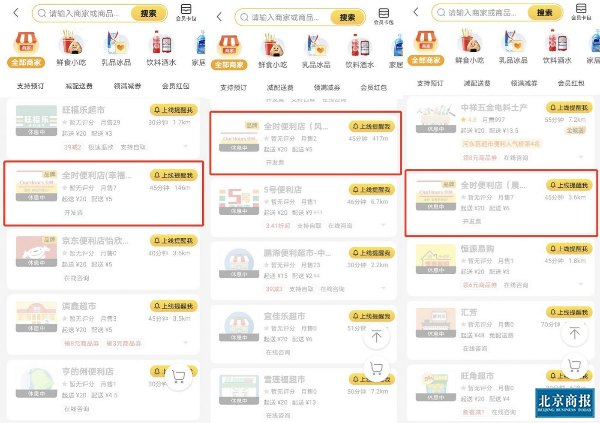Open 旺福乐超市 store thumbnail

point(36,120)
